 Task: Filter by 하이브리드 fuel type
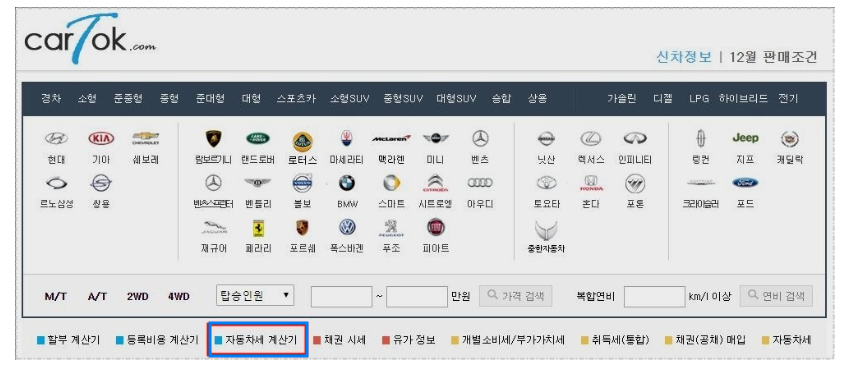coord(743,99)
